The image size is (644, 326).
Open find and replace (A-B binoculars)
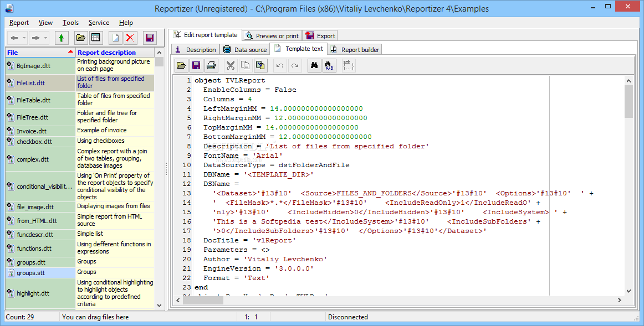coord(329,65)
